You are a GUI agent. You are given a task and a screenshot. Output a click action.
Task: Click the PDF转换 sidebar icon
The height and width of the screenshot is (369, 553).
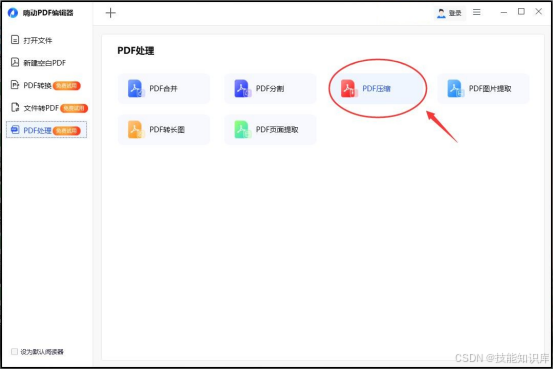tap(15, 85)
